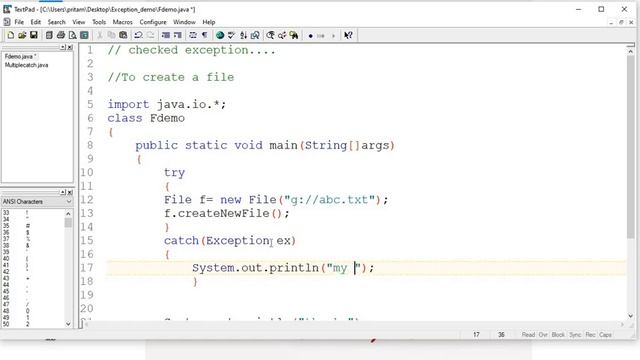Open the File menu
Screen dimensions: 640x360
click(19, 22)
